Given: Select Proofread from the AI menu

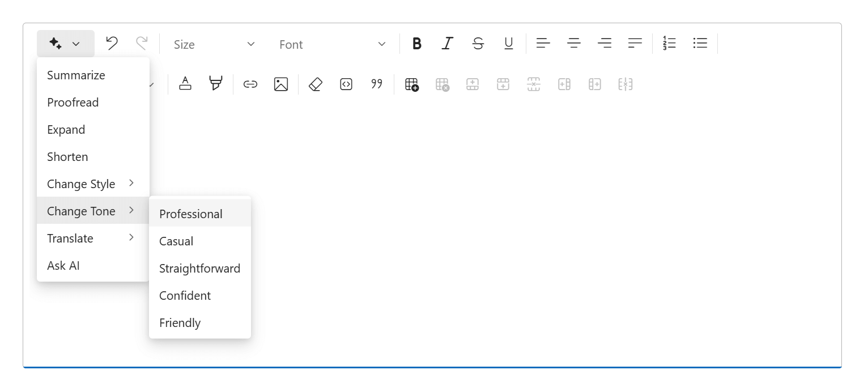Looking at the screenshot, I should tap(73, 102).
